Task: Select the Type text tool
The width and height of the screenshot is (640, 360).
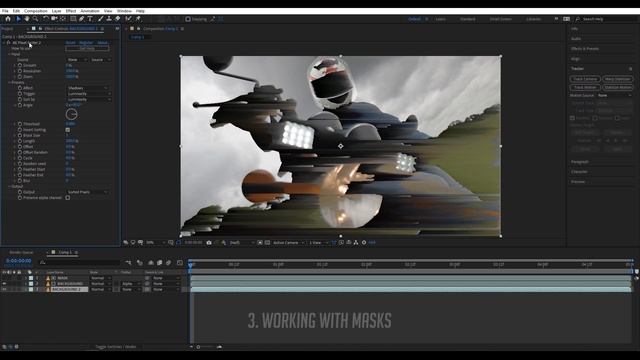Action: coord(90,19)
